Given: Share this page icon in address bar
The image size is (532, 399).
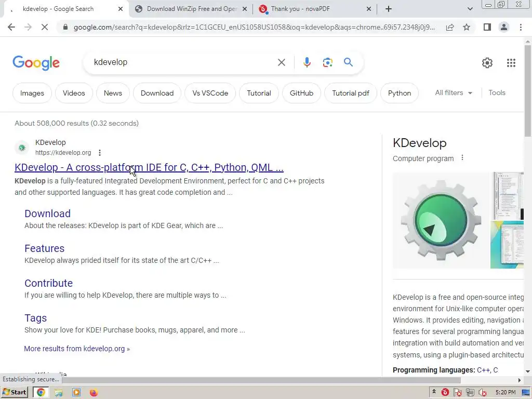Looking at the screenshot, I should pyautogui.click(x=450, y=27).
